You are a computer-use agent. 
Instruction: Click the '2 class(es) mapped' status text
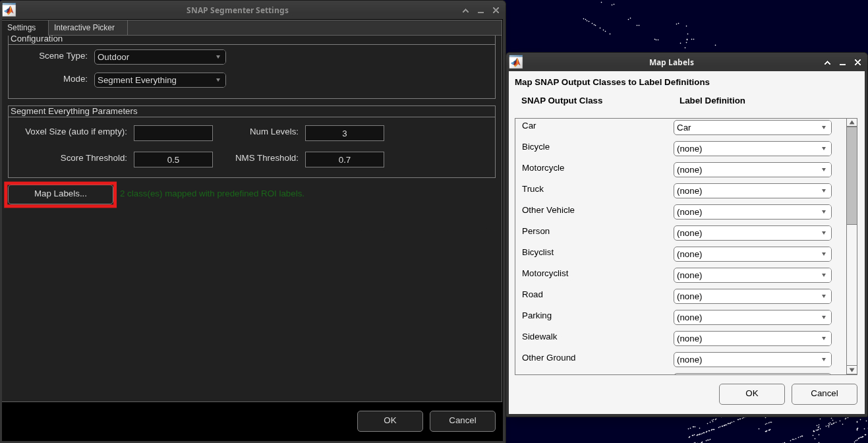point(212,194)
